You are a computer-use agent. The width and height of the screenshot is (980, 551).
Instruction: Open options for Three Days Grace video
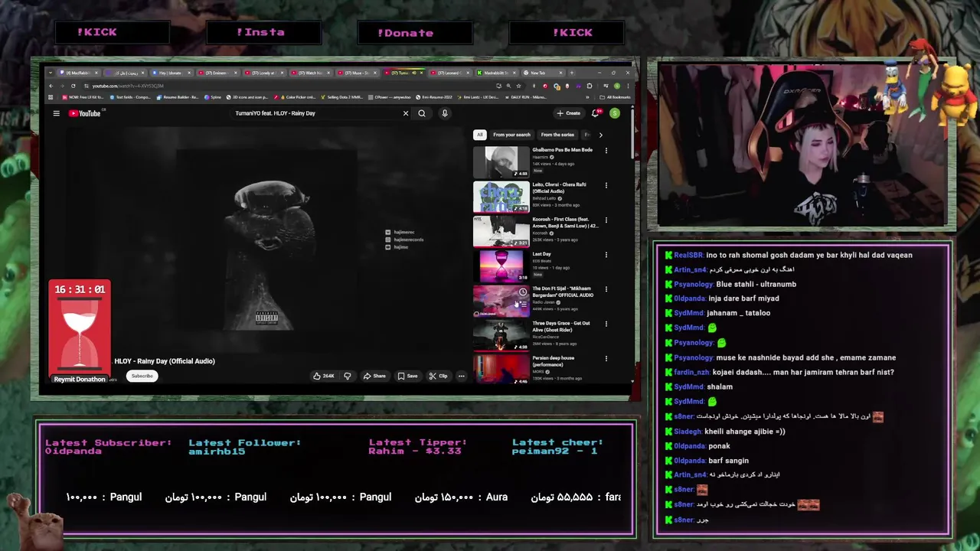pos(606,324)
